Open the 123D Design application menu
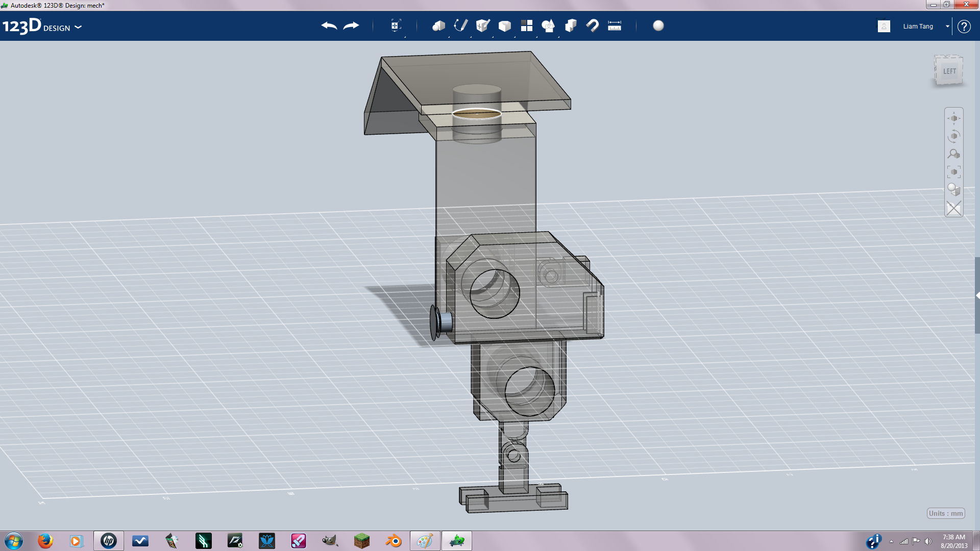The width and height of the screenshot is (980, 551). [42, 26]
